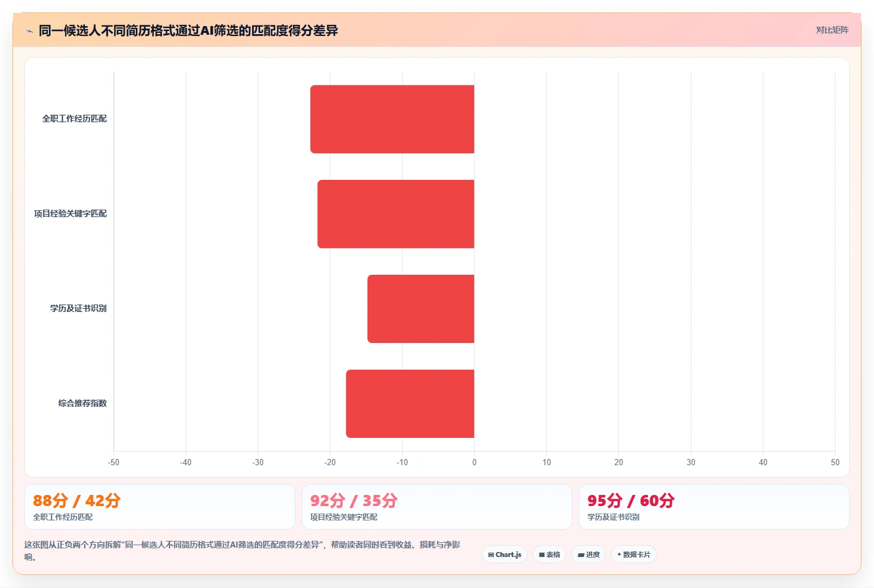Click the 50 tick on the x-axis
Image resolution: width=874 pixels, height=588 pixels.
[835, 462]
